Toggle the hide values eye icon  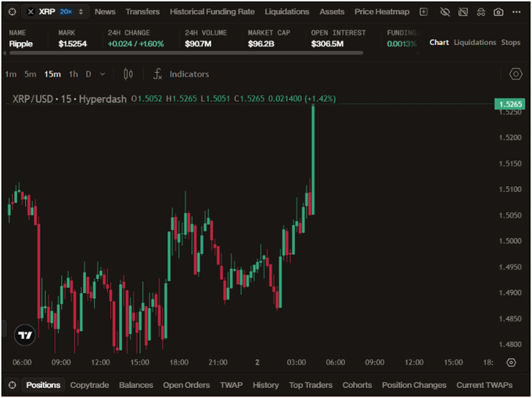pyautogui.click(x=445, y=12)
